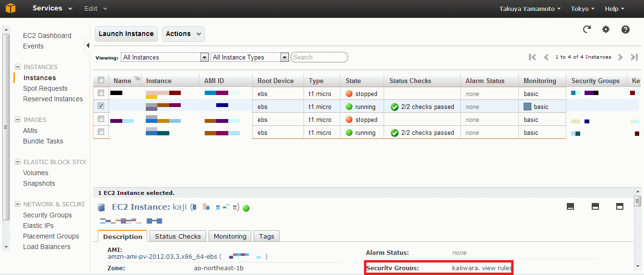Toggle the select-all instances checkbox
The image size is (644, 275).
click(101, 80)
